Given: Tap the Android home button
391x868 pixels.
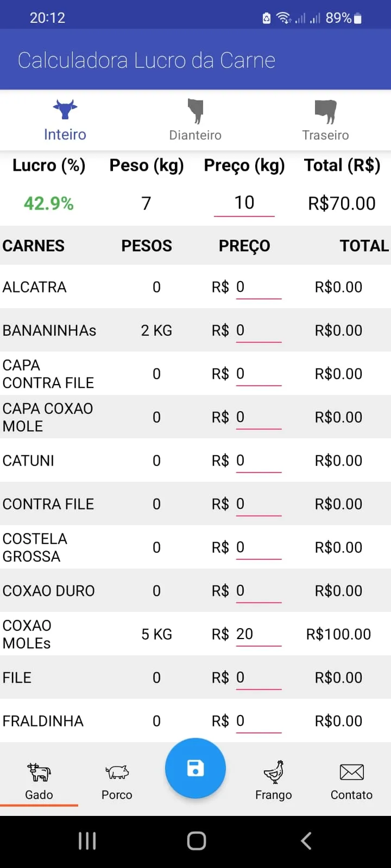Looking at the screenshot, I should (x=196, y=841).
